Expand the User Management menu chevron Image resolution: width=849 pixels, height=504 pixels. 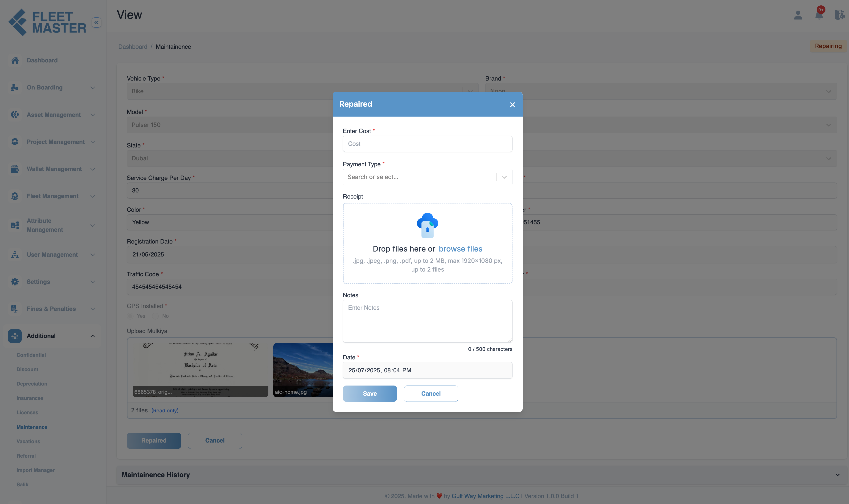tap(92, 255)
